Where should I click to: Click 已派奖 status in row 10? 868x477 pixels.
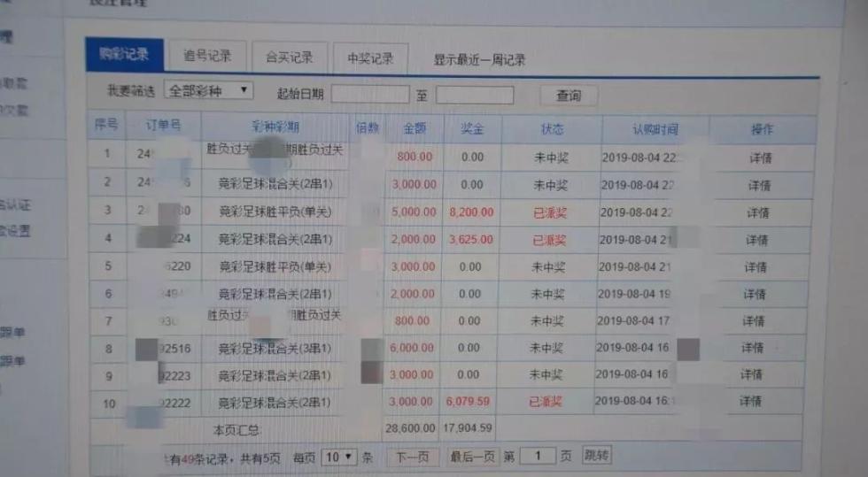click(546, 402)
